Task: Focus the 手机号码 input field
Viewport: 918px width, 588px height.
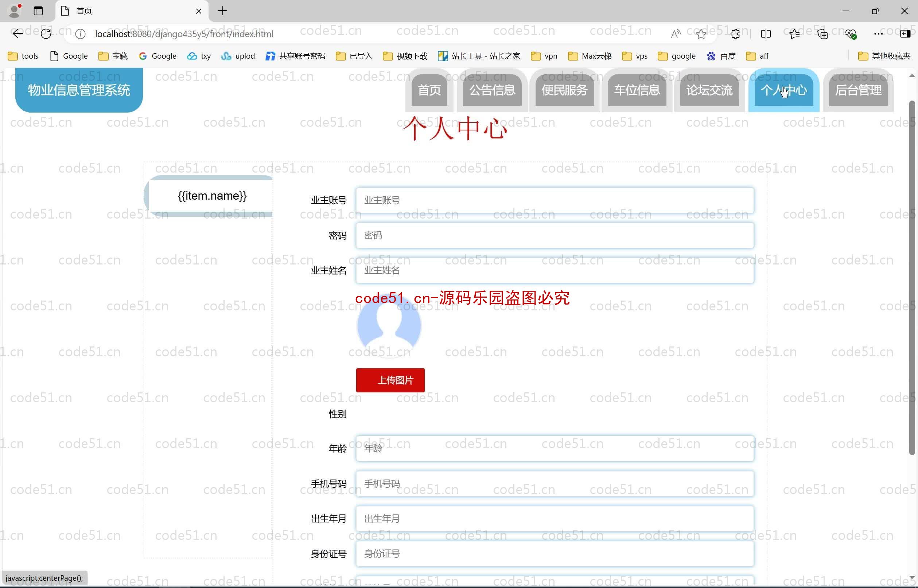Action: click(555, 483)
